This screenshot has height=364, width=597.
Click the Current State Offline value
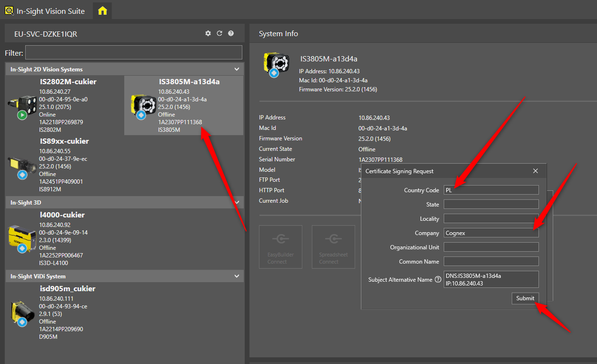[x=367, y=149]
